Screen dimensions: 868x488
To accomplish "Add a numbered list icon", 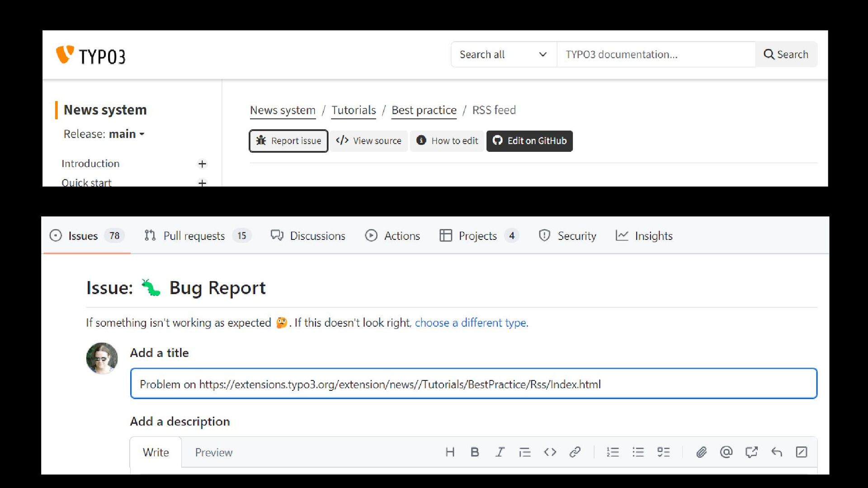I will [x=613, y=452].
